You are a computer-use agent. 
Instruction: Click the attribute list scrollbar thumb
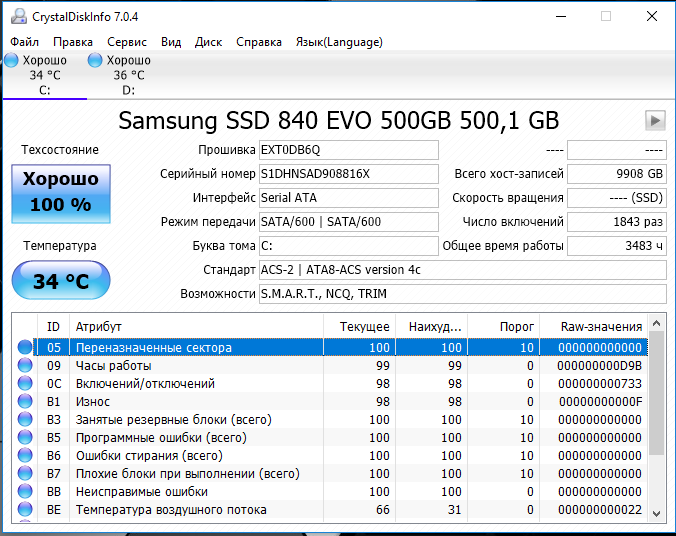657,393
